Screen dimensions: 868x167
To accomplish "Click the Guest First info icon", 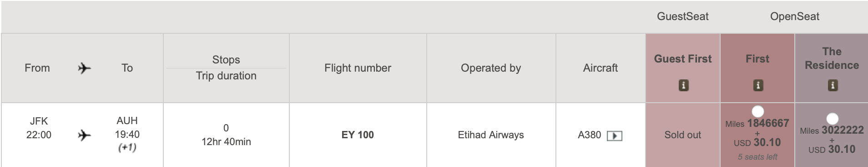I will coord(683,85).
